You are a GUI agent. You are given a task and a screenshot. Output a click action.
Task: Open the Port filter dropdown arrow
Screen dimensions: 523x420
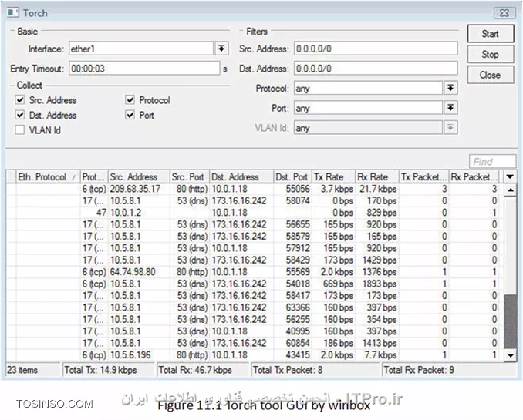click(450, 108)
